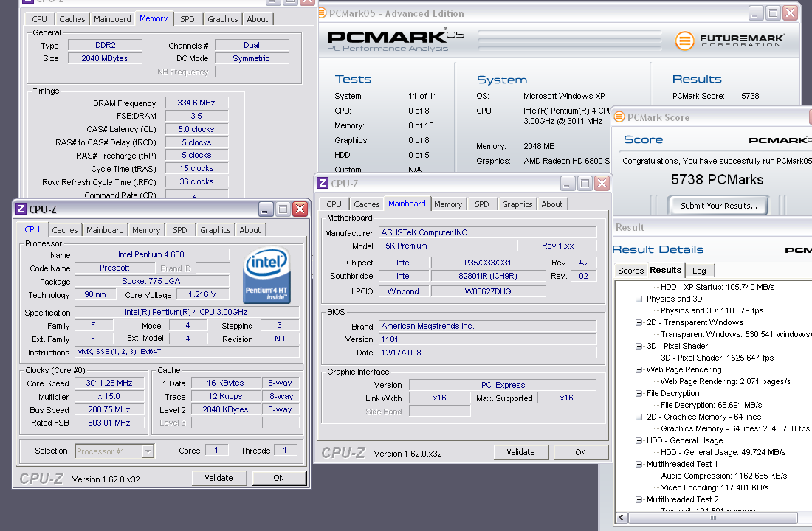Screen dimensions: 812x531
Task: Click the P5K Premium model field
Action: pos(448,246)
